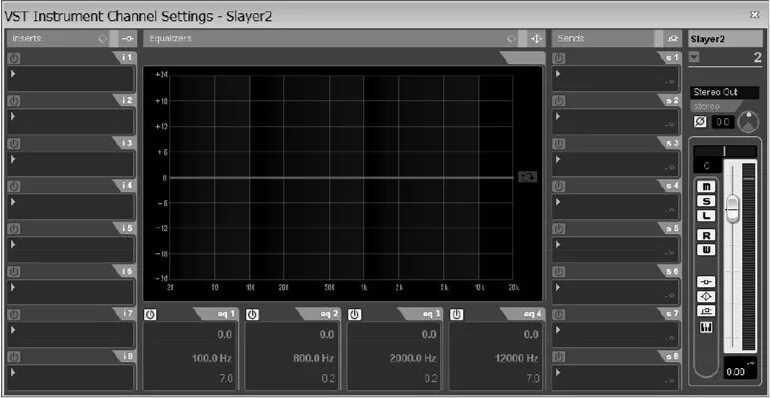
Task: Click the 0.0 input gain value field
Action: pyautogui.click(x=723, y=122)
